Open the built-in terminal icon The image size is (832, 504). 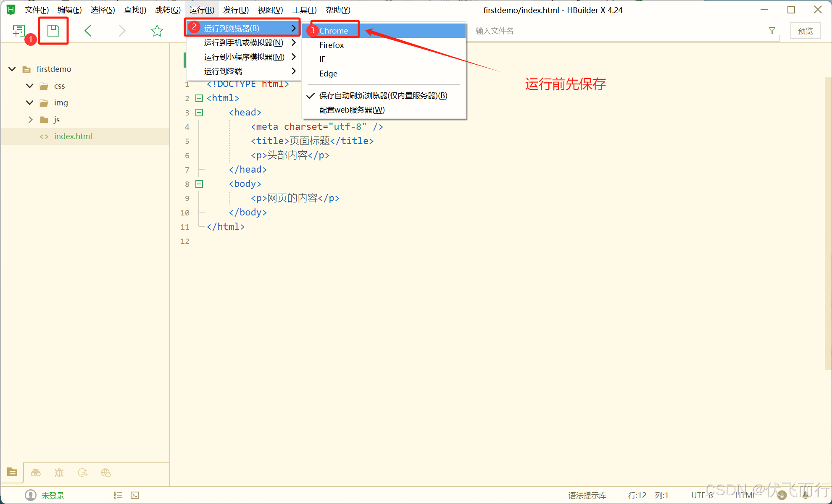135,495
